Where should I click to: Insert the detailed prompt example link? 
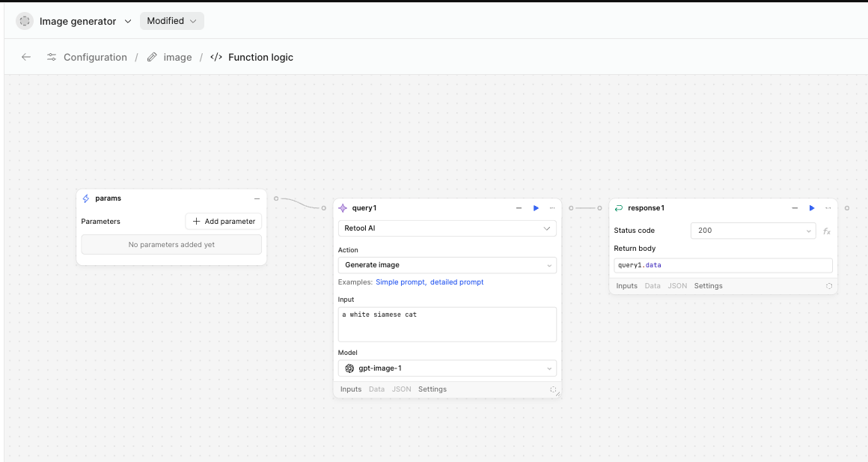click(x=456, y=282)
